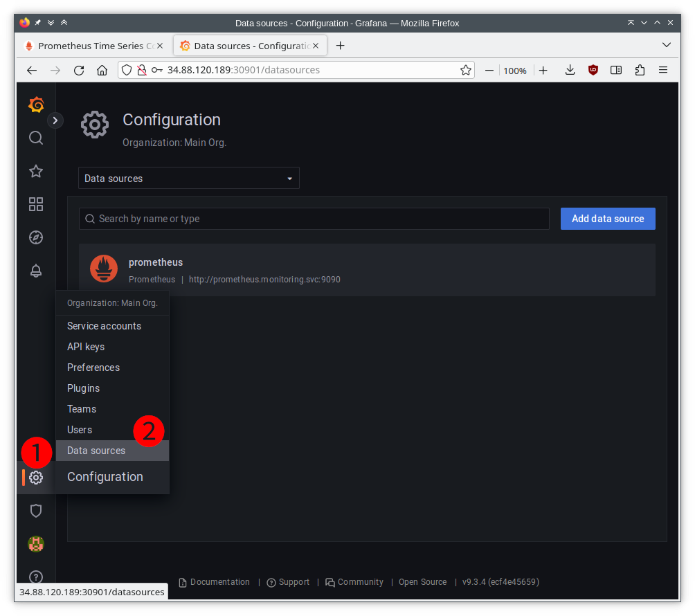Bookmark this page with star icon
Screen dimensions: 695x616
466,70
